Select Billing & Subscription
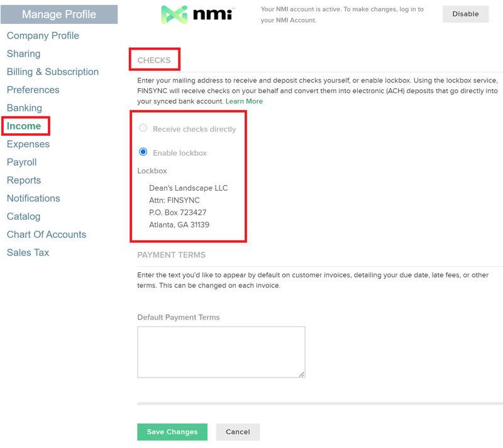 click(x=52, y=72)
